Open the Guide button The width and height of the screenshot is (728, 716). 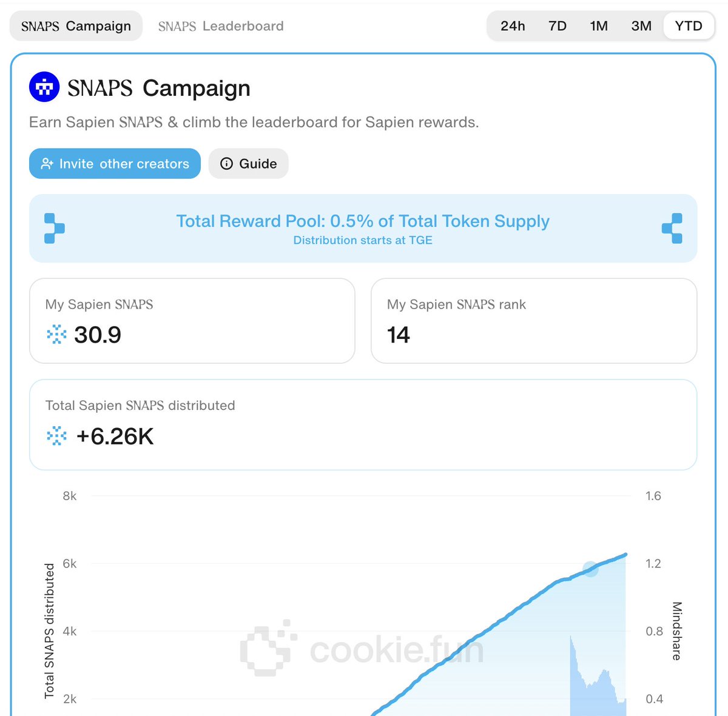click(248, 164)
